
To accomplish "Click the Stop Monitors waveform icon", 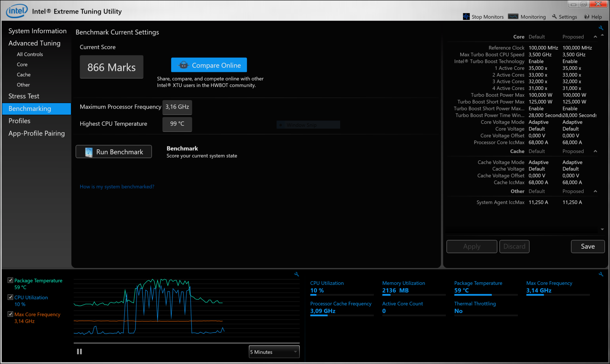I will 466,17.
